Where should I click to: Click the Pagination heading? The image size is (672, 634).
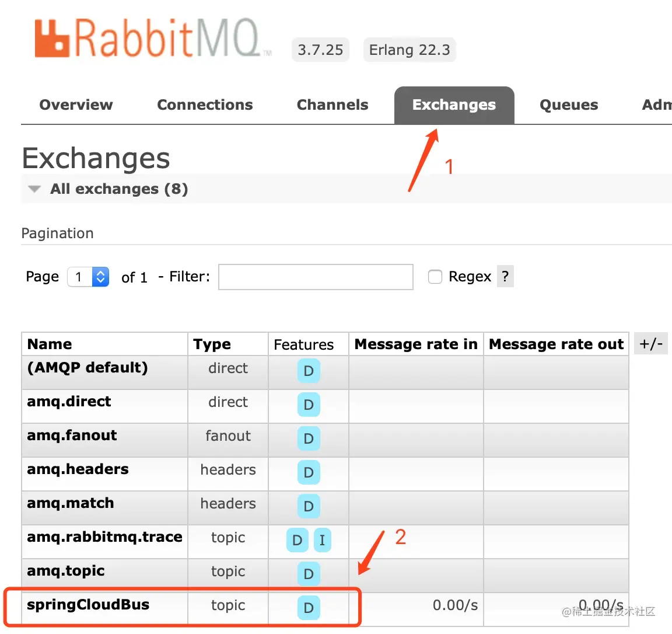click(57, 234)
